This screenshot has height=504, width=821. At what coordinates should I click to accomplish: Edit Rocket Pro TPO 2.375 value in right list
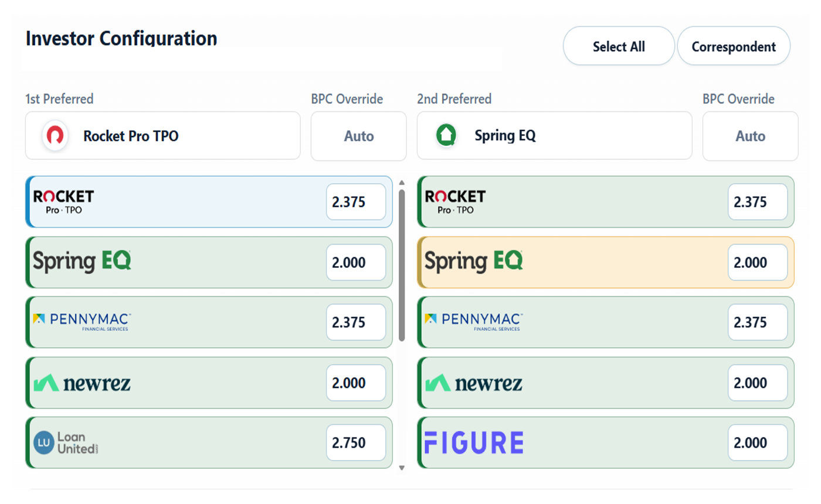pos(758,202)
